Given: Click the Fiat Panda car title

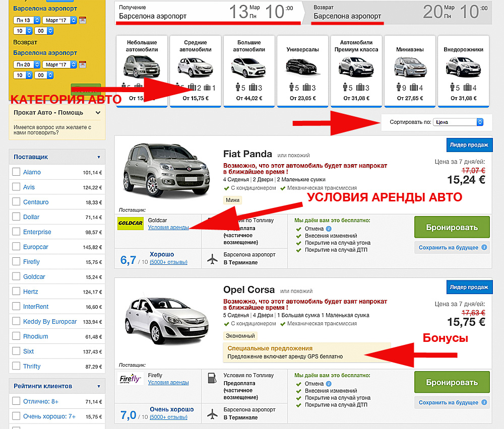Looking at the screenshot, I should [x=247, y=154].
